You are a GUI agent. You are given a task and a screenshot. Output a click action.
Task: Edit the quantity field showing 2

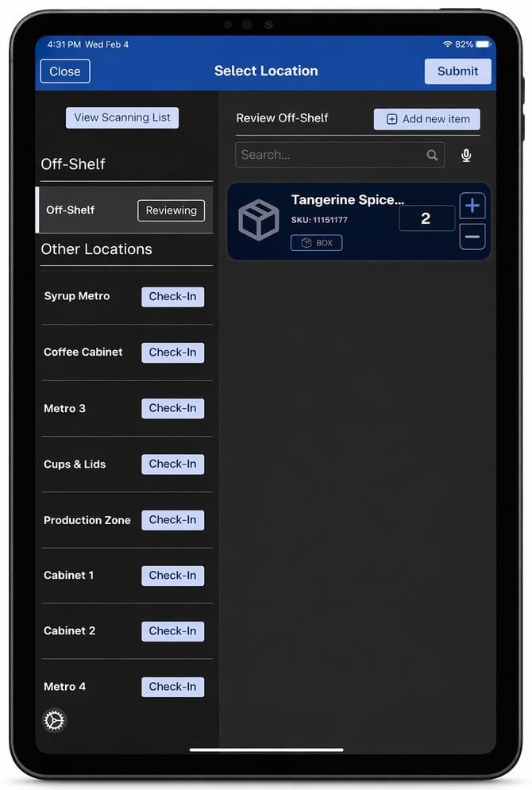pos(426,218)
